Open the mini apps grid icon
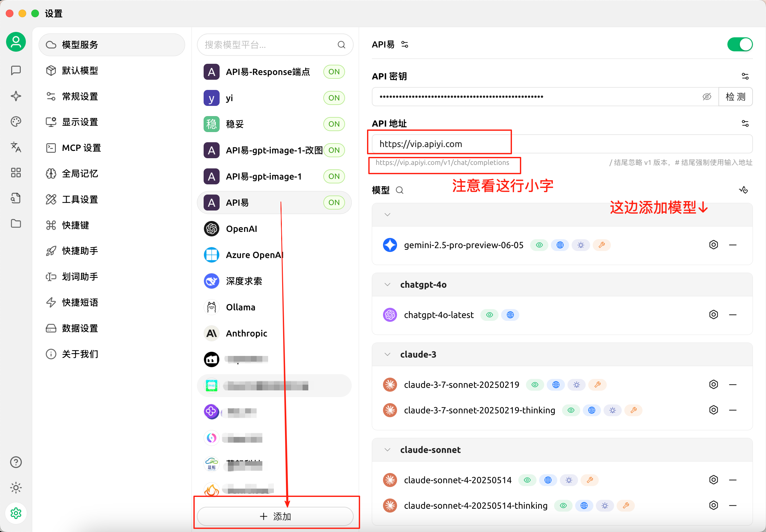766x532 pixels. pyautogui.click(x=16, y=173)
